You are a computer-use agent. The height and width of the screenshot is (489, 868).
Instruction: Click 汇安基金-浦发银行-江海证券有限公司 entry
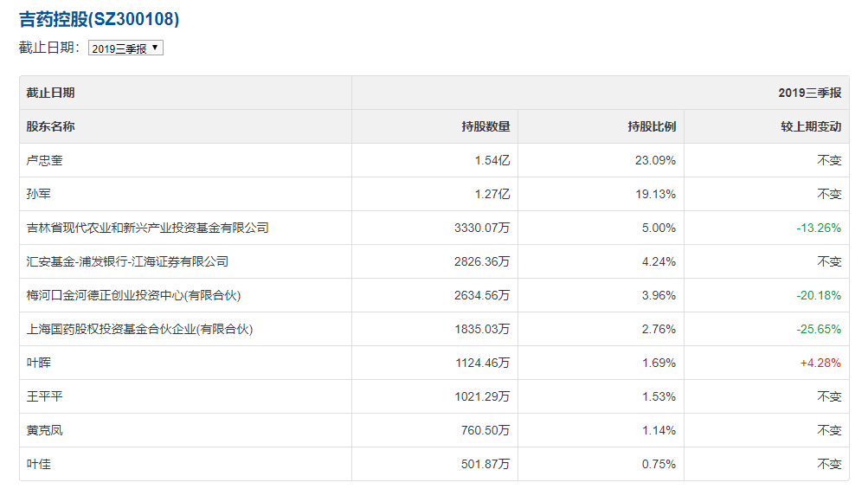point(127,261)
